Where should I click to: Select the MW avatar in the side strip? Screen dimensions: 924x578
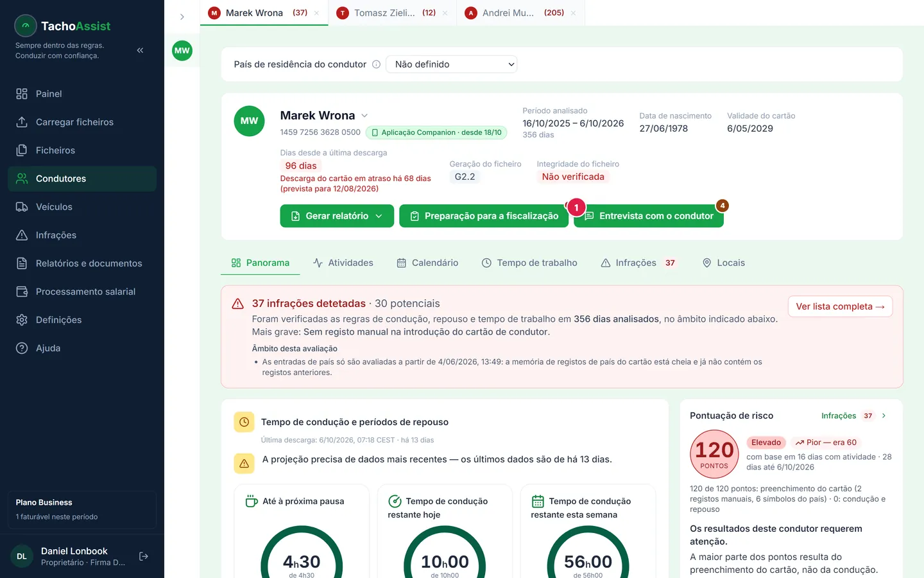pyautogui.click(x=182, y=51)
